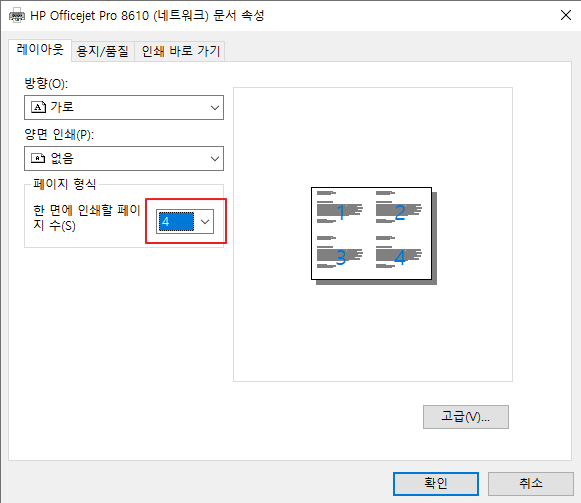
Task: Click the landscape page icon next to 가로
Action: (x=38, y=107)
